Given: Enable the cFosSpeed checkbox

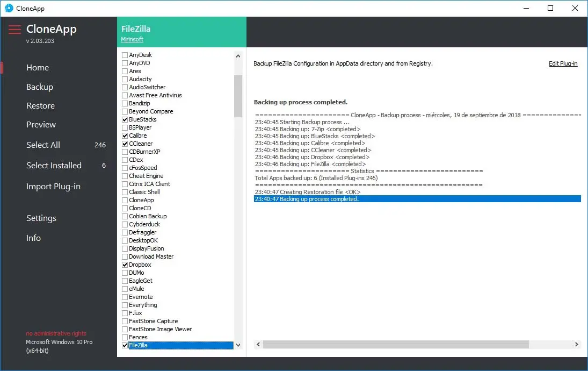Looking at the screenshot, I should tap(125, 168).
